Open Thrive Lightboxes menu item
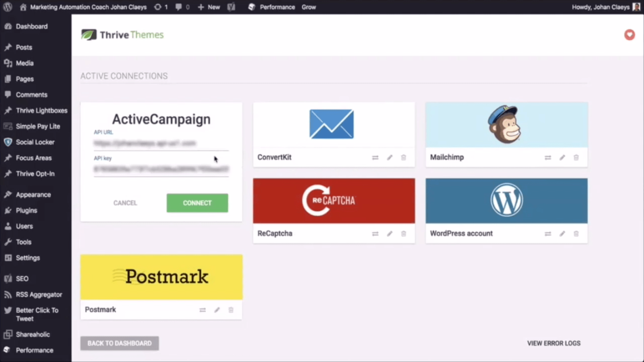Screen dimensions: 644x362 pyautogui.click(x=42, y=110)
